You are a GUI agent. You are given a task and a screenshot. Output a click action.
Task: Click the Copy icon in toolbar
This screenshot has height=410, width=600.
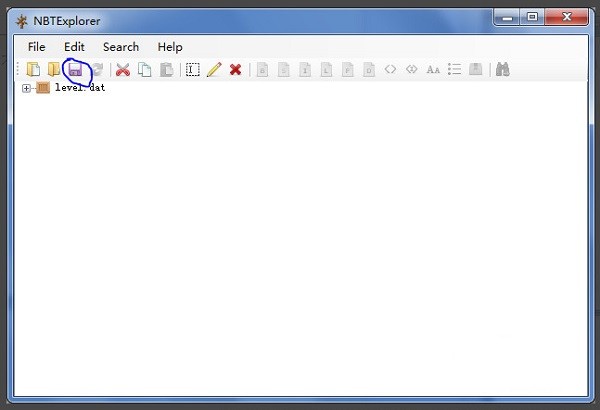tap(145, 70)
